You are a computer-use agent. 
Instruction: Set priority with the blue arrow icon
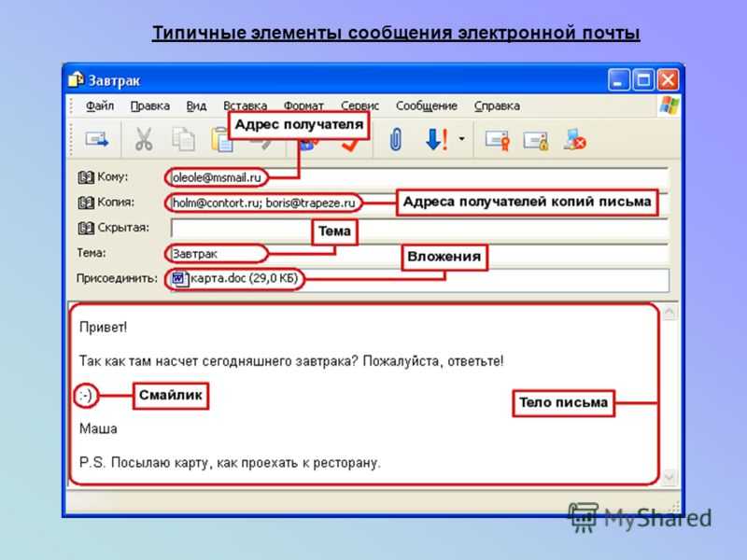click(x=436, y=140)
